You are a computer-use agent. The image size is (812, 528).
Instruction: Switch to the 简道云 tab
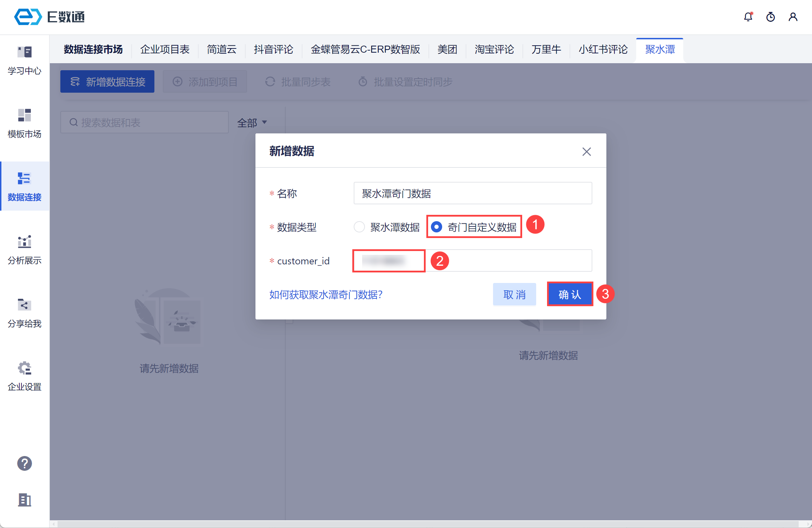pos(221,49)
